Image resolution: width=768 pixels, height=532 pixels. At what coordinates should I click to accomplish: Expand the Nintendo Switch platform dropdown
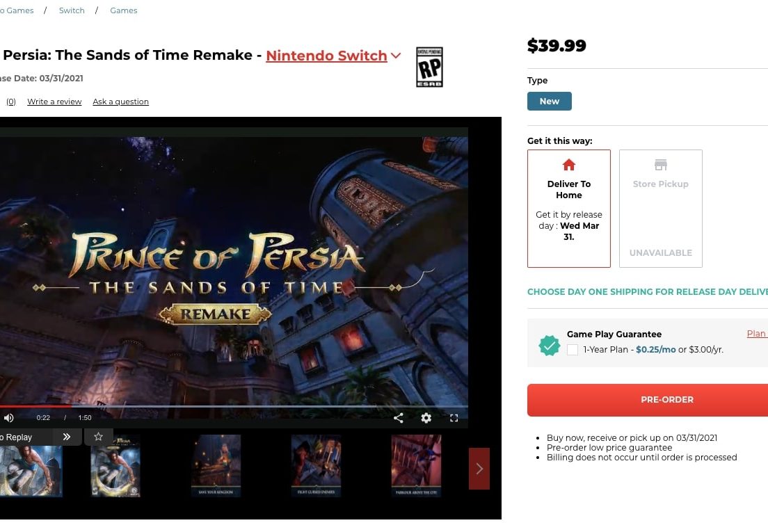click(333, 56)
